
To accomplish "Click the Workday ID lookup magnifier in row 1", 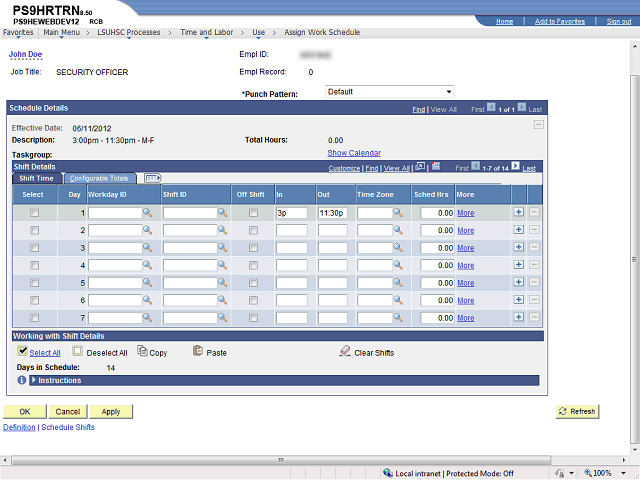I will tap(146, 213).
